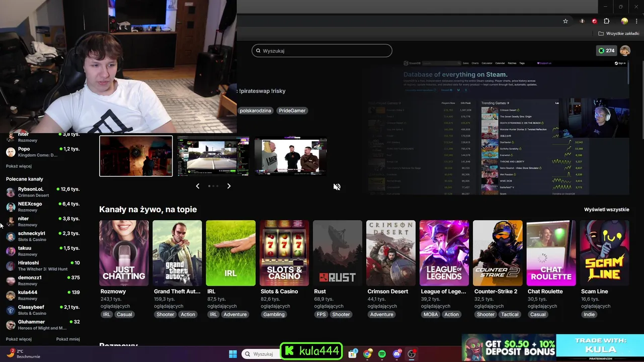Viewport: 644px width, 362px height.
Task: Open NEEXcsgo channel avatar in sidebar
Action: point(11,207)
